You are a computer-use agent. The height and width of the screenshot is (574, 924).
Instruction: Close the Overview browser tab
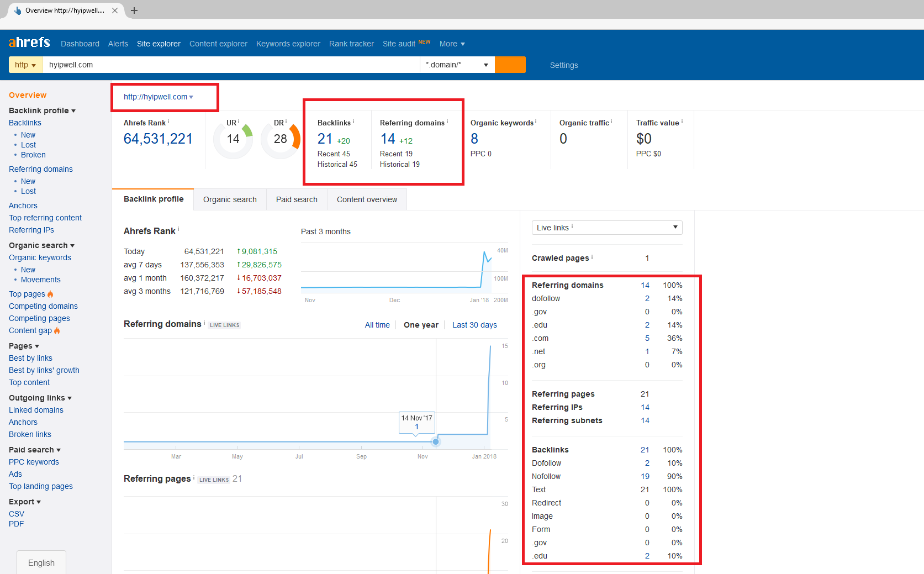click(115, 10)
